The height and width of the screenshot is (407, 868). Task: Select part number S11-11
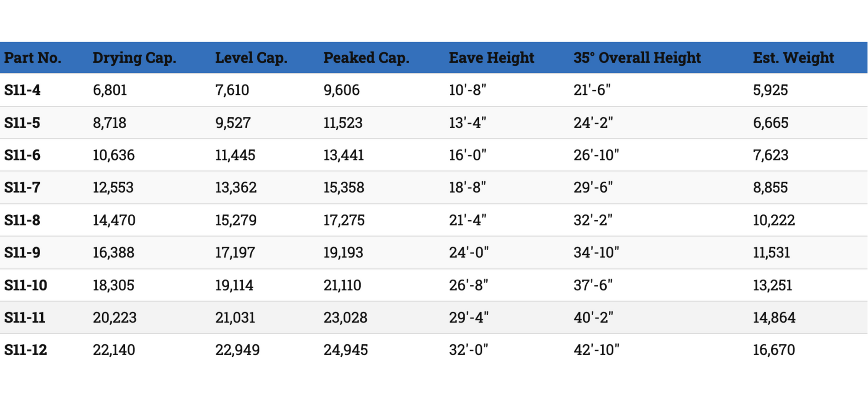25,317
